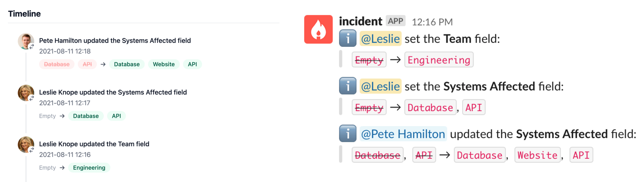Click the Website code label in Slack message
Image resolution: width=644 pixels, height=182 pixels.
click(537, 155)
